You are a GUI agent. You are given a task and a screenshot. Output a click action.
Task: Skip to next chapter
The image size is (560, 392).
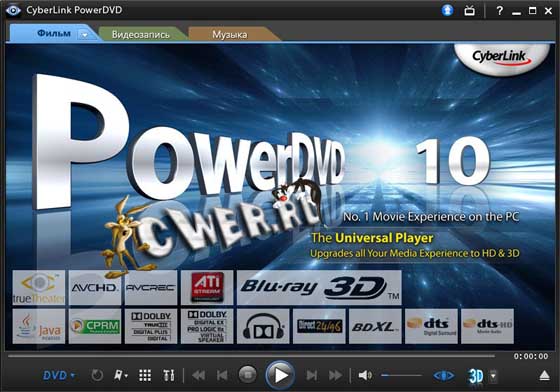click(x=311, y=376)
